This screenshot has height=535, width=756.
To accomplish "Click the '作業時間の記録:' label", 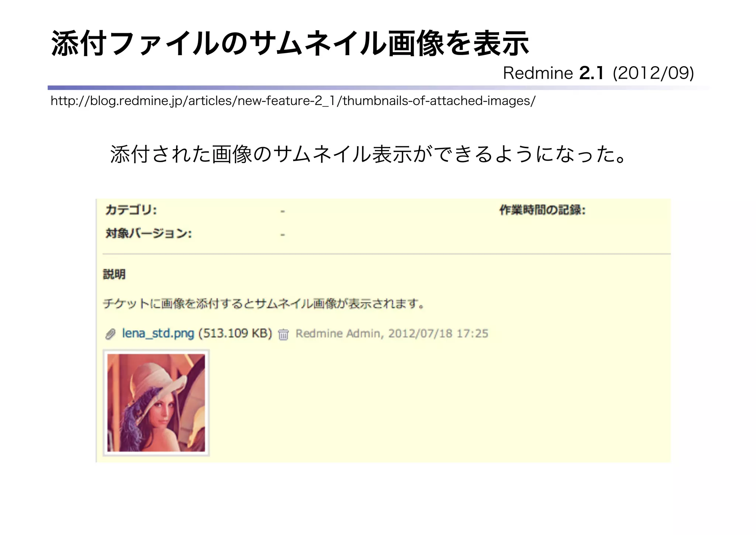I will pos(542,210).
